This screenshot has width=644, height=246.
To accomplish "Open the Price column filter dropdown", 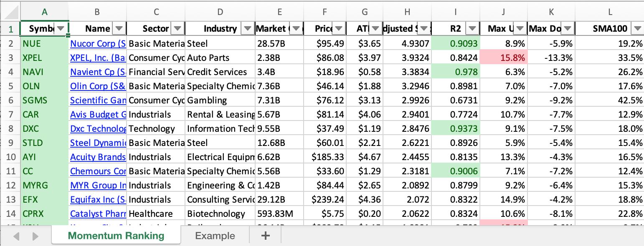I will [338, 29].
